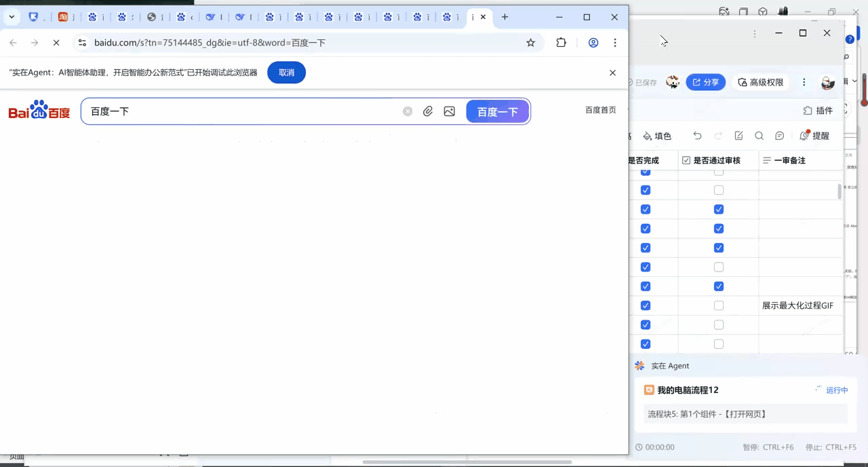Click the paperclip file upload icon
The width and height of the screenshot is (868, 467).
tap(428, 111)
